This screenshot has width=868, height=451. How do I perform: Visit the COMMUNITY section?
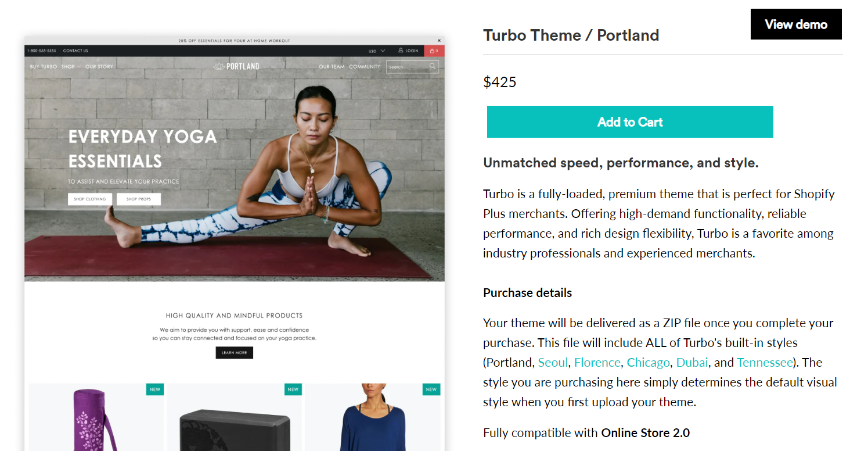point(365,66)
